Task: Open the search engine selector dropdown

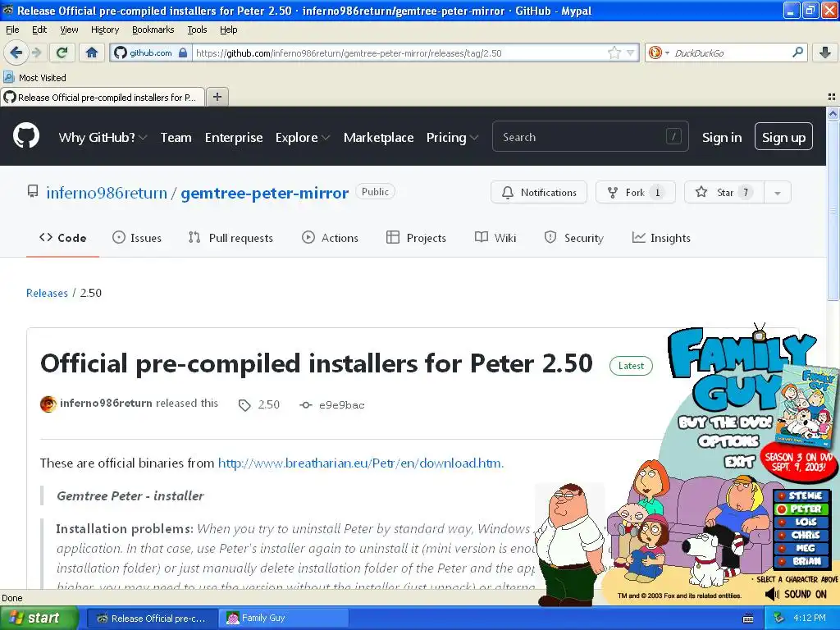Action: (x=659, y=52)
